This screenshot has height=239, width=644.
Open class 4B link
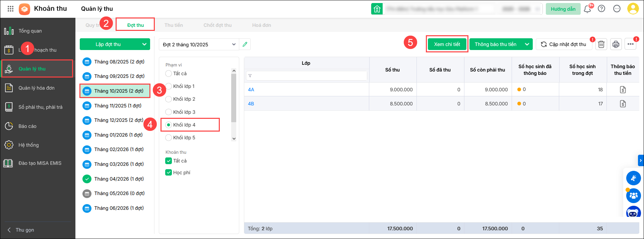[x=251, y=104]
